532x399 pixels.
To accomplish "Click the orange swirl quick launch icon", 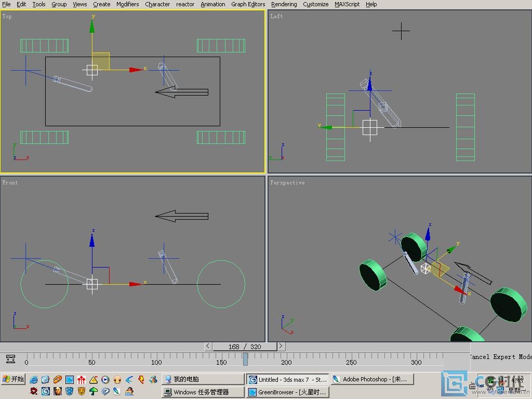I will [57, 380].
